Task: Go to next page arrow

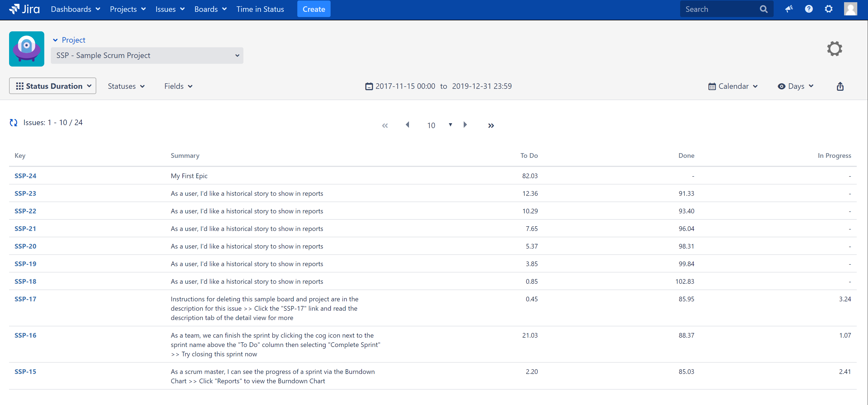Action: click(465, 125)
